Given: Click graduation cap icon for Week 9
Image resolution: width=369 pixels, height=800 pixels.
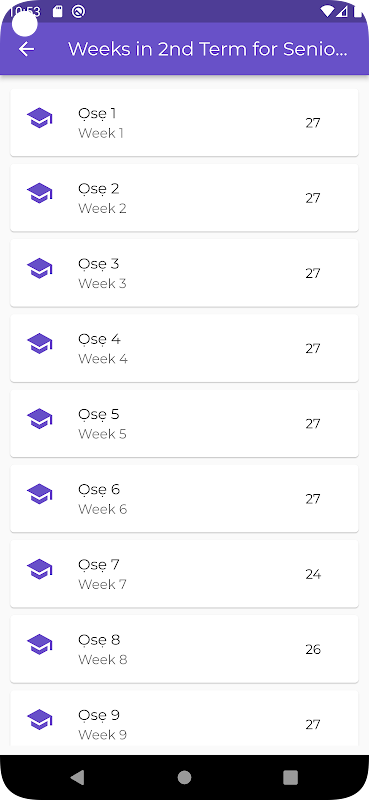Looking at the screenshot, I should tap(39, 720).
